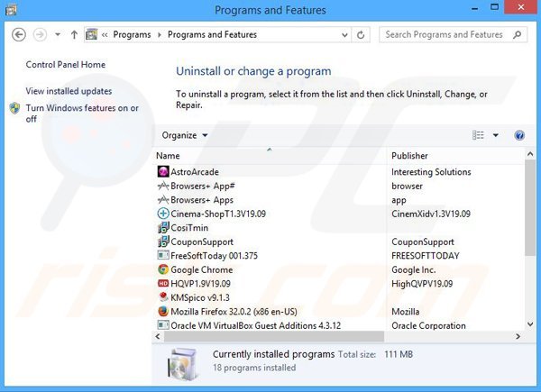Open Control Panel Home
Viewport: 541px width, 392px height.
66,65
